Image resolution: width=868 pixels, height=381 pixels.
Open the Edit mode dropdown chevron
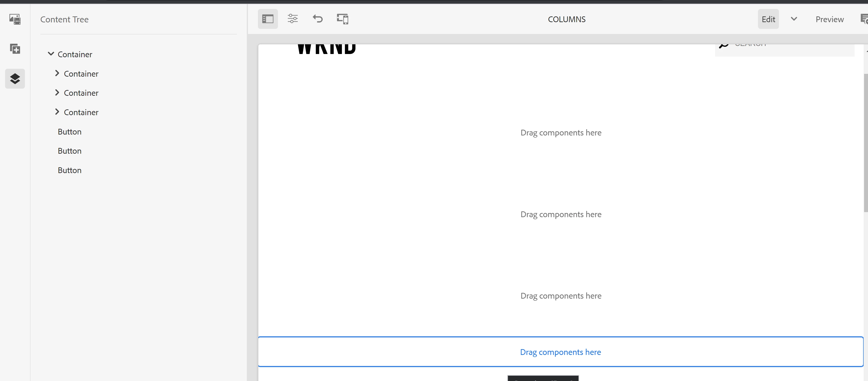point(793,19)
